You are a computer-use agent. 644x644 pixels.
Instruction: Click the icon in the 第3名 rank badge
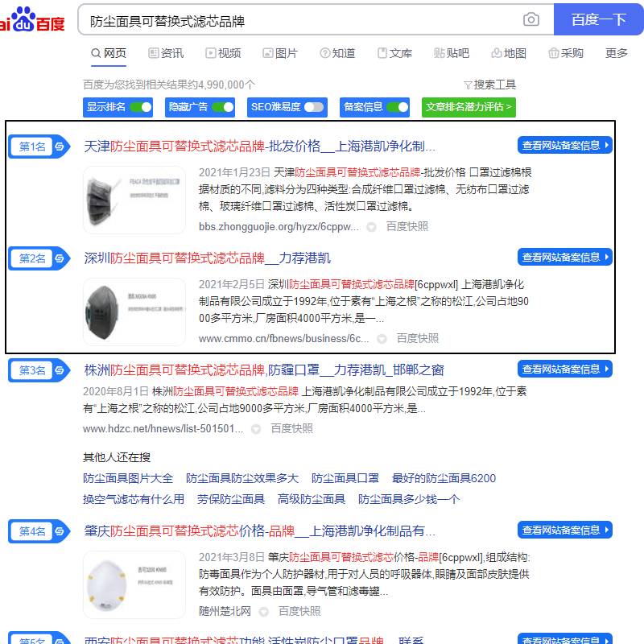(60, 370)
